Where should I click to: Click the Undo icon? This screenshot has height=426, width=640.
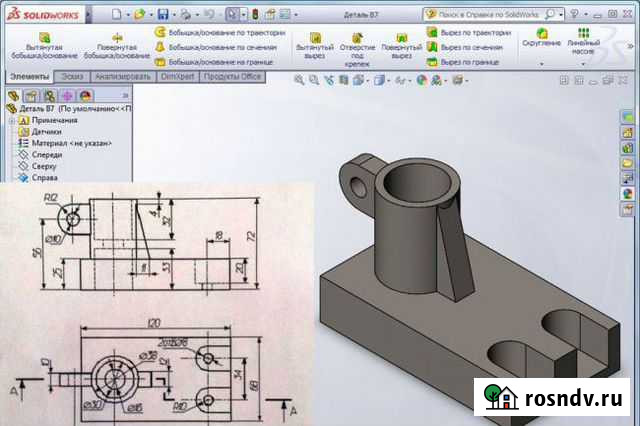pos(209,15)
